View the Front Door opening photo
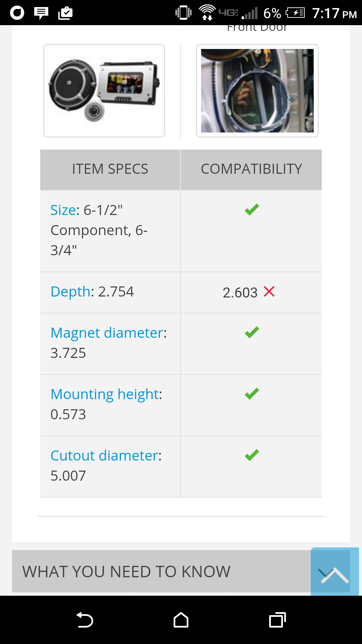This screenshot has height=644, width=362. (257, 91)
